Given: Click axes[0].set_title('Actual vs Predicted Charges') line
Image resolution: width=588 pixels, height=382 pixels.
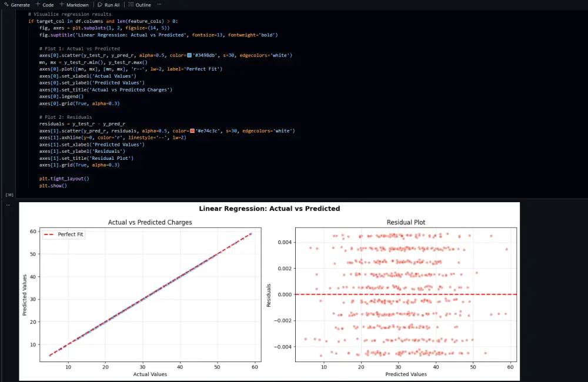Looking at the screenshot, I should (x=106, y=89).
